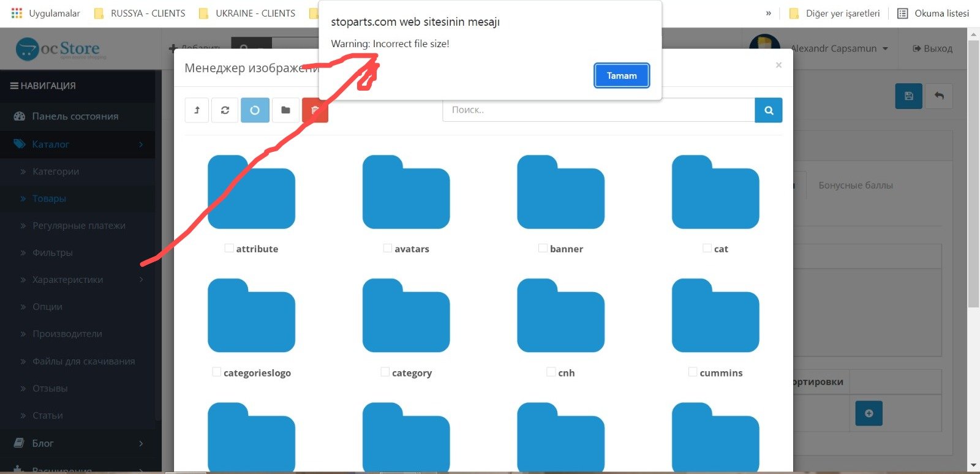
Task: Close the image manager with the × button
Action: (778, 65)
